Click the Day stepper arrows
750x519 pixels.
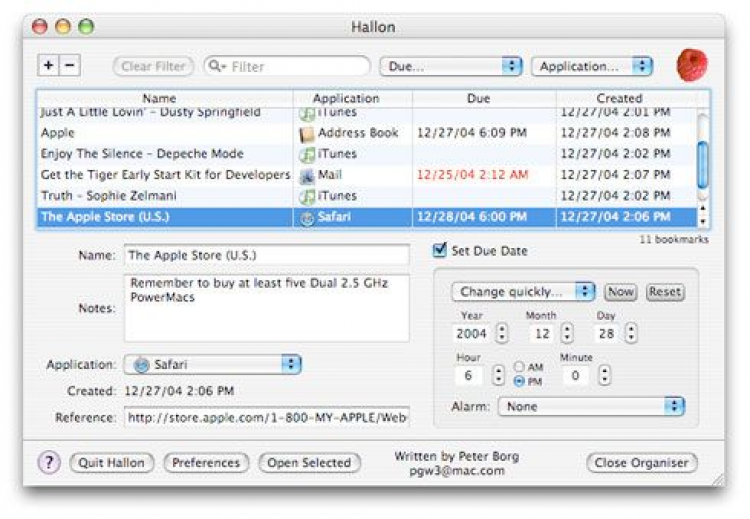(631, 333)
